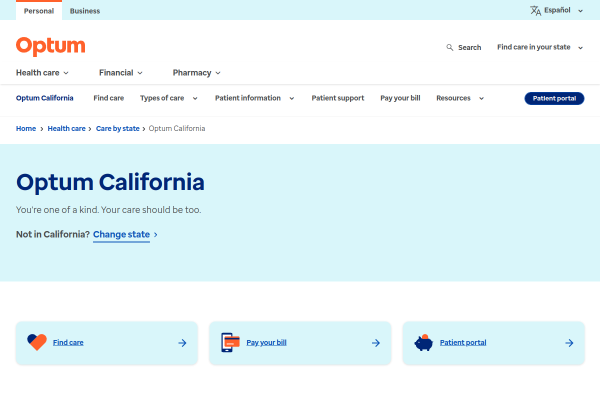600x400 pixels.
Task: Expand the Types of care submenu
Action: pos(169,98)
